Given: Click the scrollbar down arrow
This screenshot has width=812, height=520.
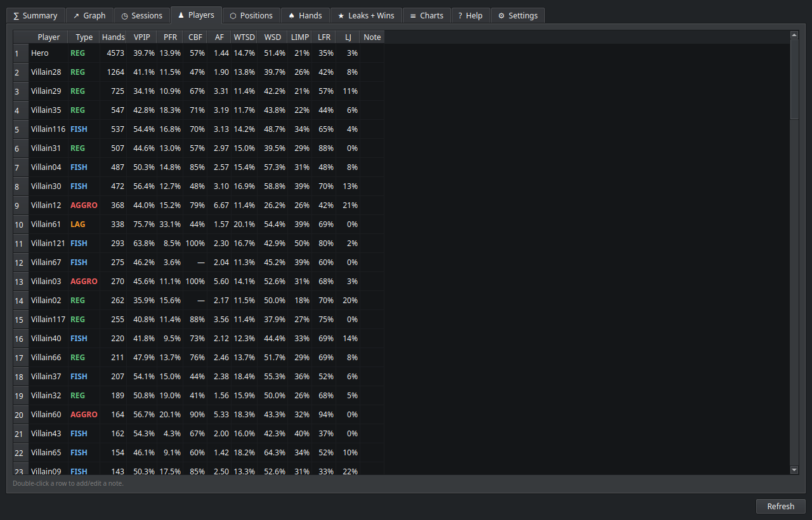Looking at the screenshot, I should (x=794, y=470).
